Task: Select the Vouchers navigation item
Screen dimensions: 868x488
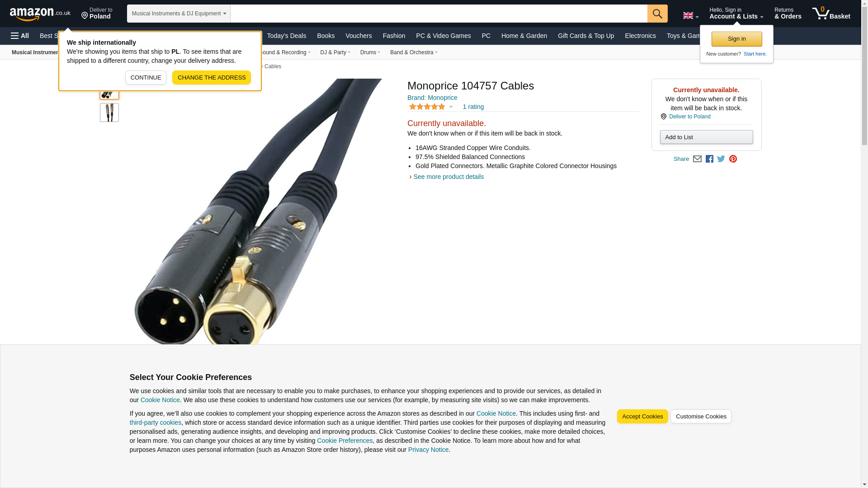Action: pyautogui.click(x=359, y=36)
